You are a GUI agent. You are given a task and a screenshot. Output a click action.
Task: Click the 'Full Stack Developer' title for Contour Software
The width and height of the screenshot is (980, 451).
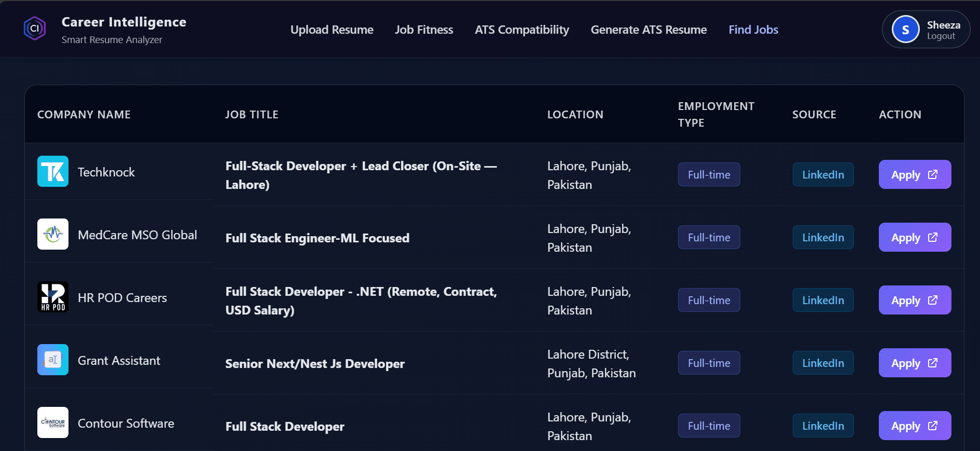click(x=285, y=427)
